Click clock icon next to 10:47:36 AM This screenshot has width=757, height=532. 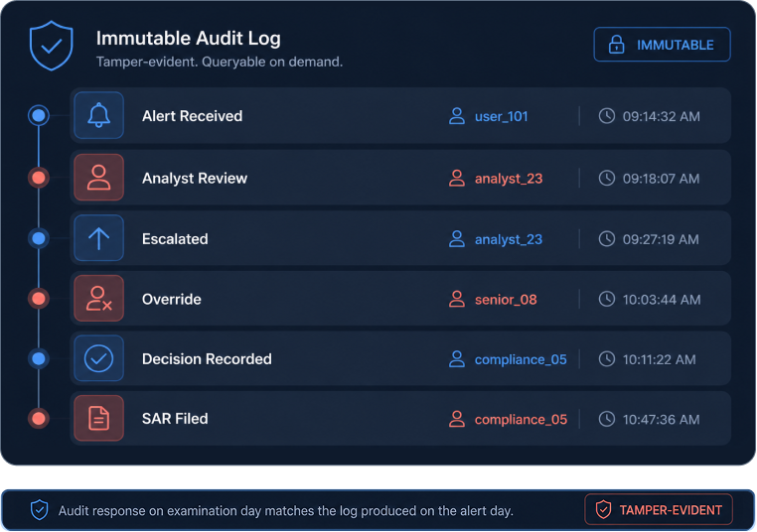pyautogui.click(x=607, y=419)
